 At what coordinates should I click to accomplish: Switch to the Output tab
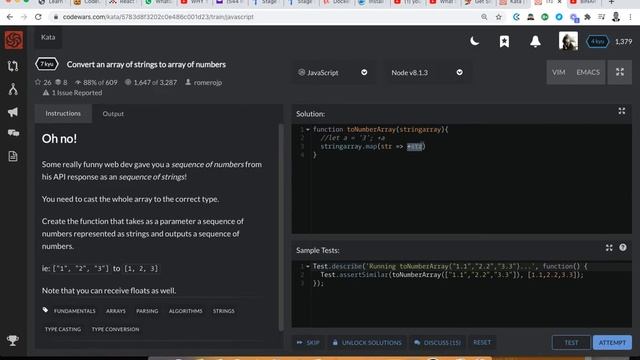point(113,114)
